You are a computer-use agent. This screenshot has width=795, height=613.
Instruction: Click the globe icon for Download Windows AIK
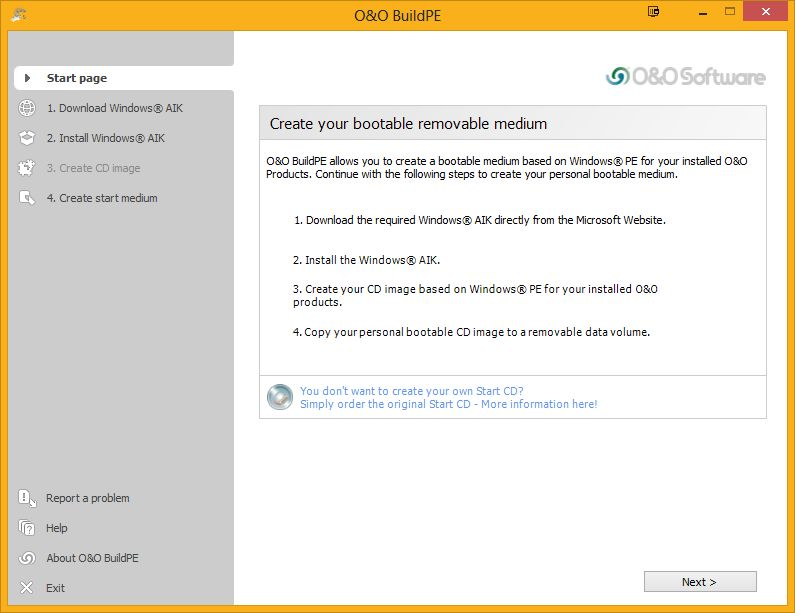tap(27, 108)
